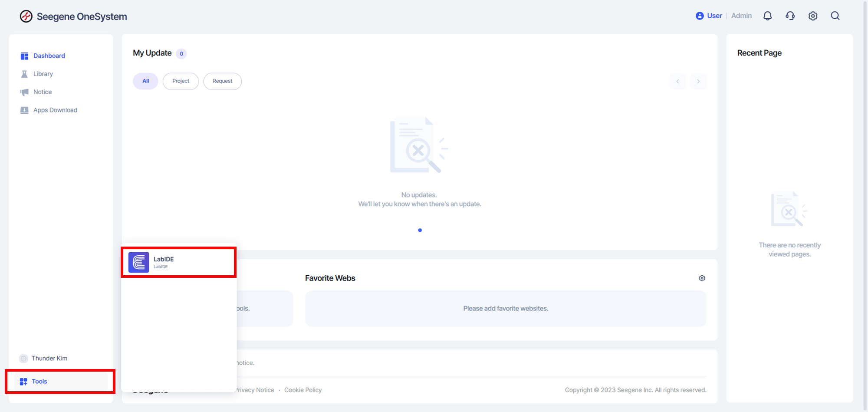868x412 pixels.
Task: Click the headset support icon
Action: [790, 16]
